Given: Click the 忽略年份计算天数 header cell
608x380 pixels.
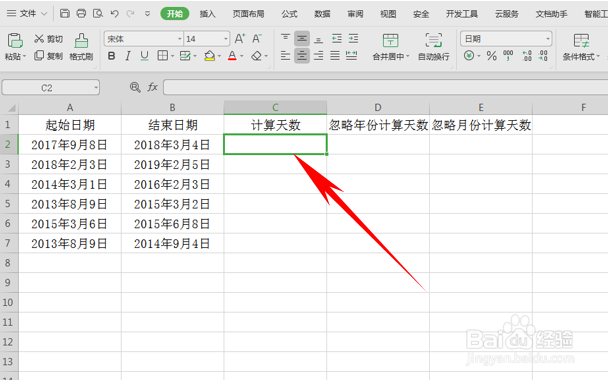Looking at the screenshot, I should [378, 125].
